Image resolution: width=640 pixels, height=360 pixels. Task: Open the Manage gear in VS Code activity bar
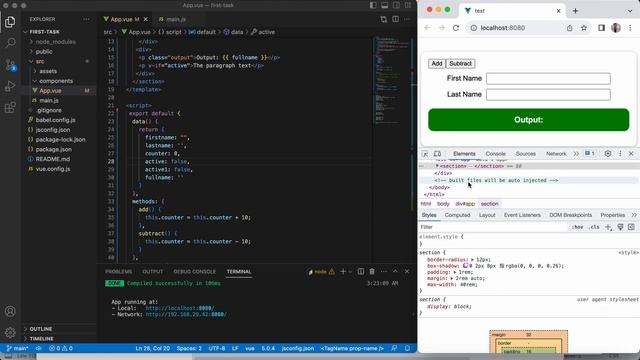(10, 332)
